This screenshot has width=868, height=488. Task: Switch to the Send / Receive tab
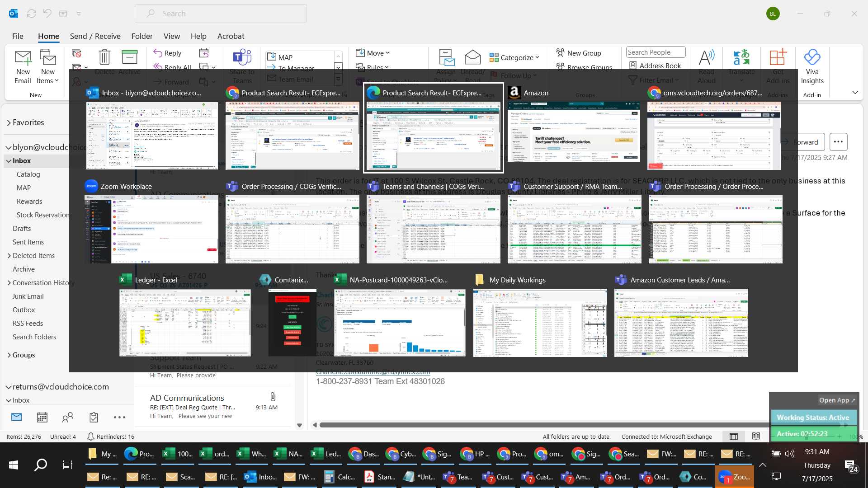click(x=95, y=36)
